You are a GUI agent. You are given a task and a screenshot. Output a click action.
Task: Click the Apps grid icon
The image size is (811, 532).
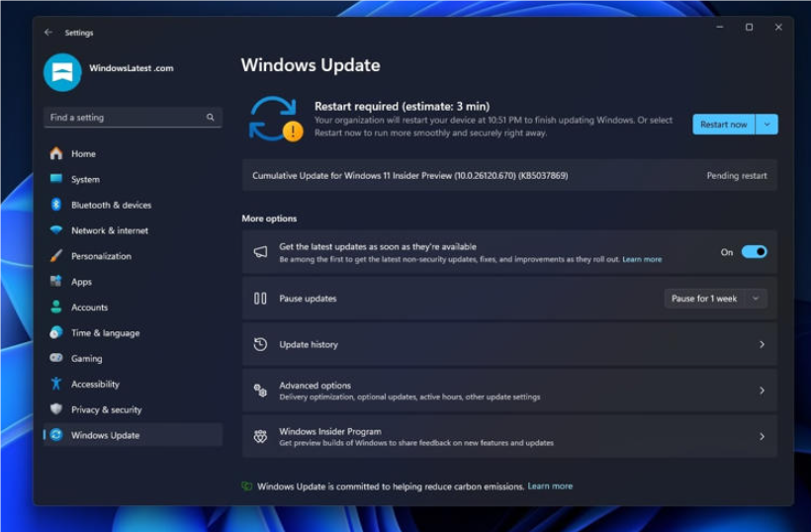55,281
